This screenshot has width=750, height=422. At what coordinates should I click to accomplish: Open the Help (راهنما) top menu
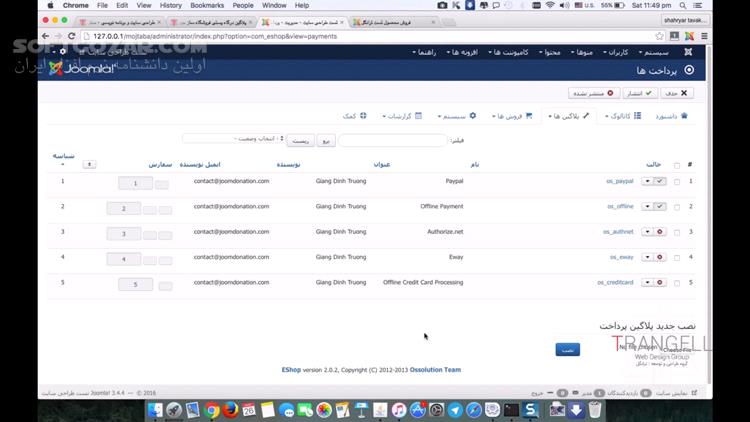click(x=424, y=52)
